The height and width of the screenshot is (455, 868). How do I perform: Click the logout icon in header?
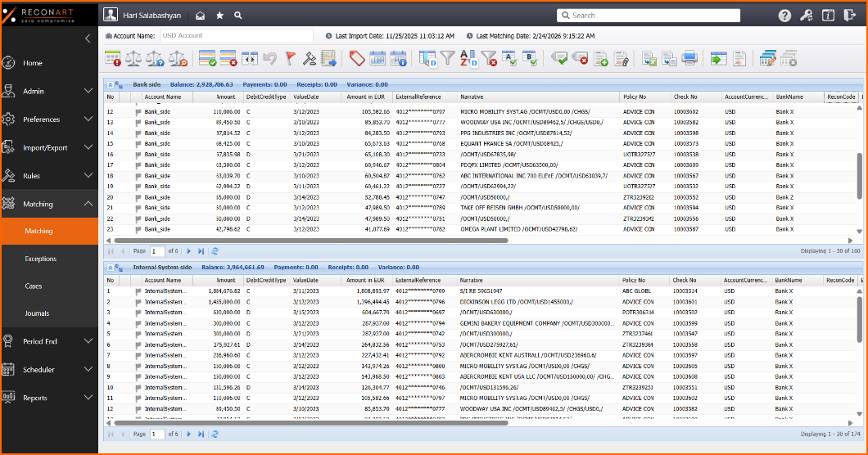pyautogui.click(x=850, y=16)
